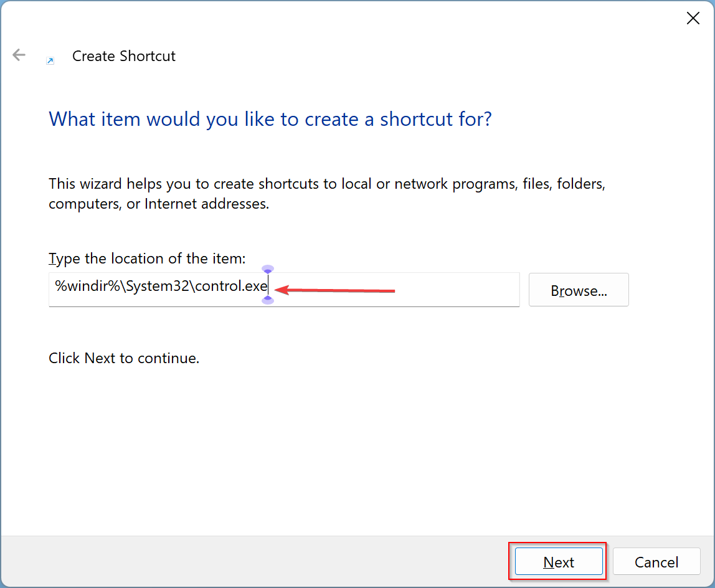This screenshot has height=588, width=715.
Task: Click Next to continue the wizard
Action: click(559, 562)
